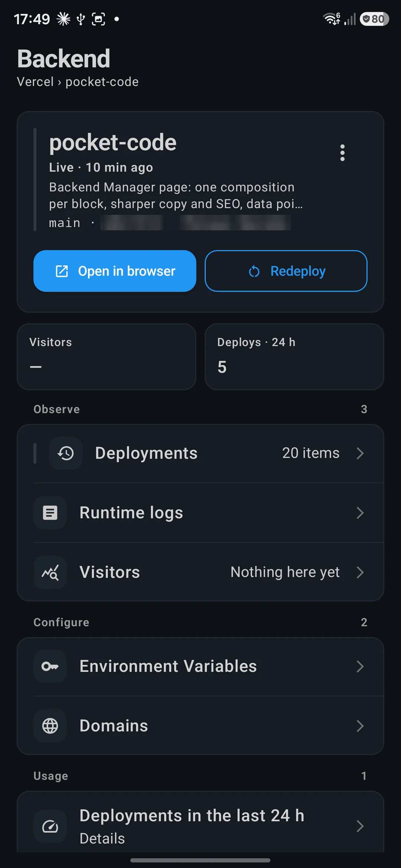Click the usage gauge speedometer icon
Viewport: 401px width, 868px height.
point(50,826)
